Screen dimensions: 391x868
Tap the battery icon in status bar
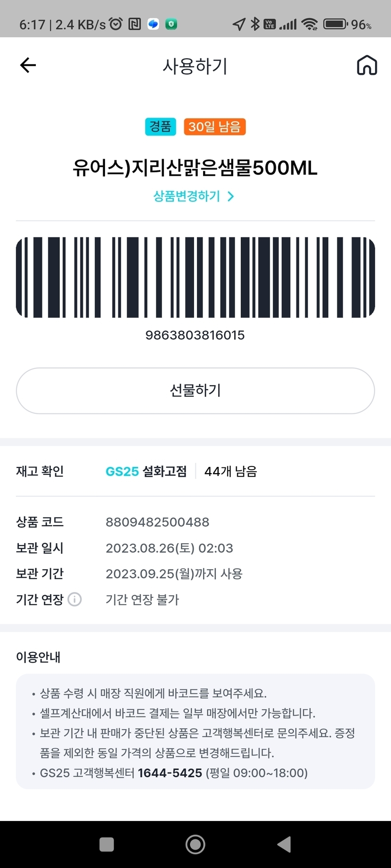coord(335,24)
